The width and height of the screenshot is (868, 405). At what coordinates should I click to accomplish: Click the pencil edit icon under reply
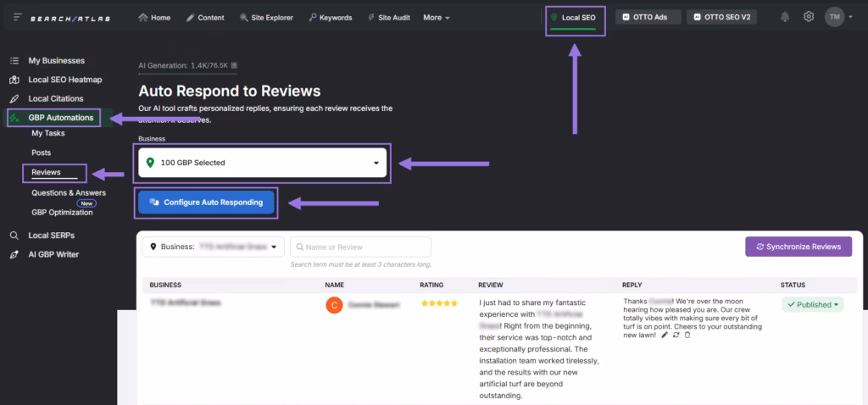[x=665, y=335]
